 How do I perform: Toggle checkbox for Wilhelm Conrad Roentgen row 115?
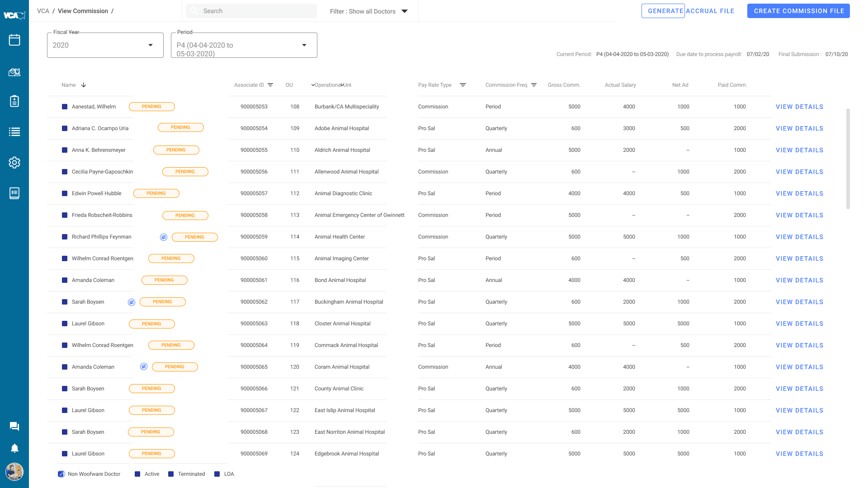click(x=65, y=258)
